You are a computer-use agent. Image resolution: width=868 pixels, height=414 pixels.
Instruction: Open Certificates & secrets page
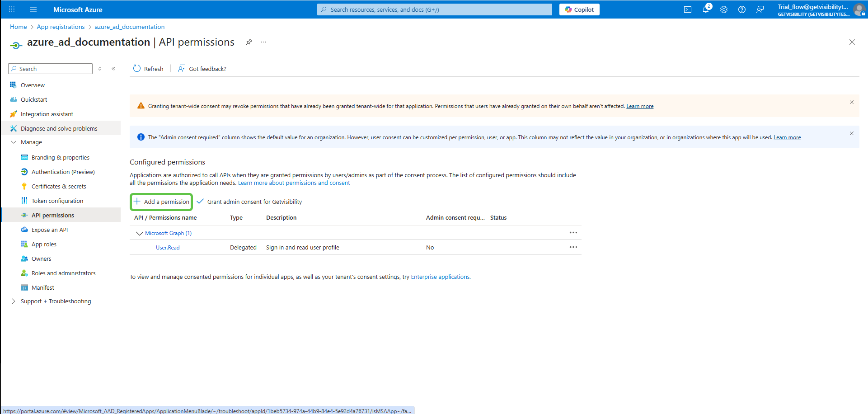click(x=59, y=186)
